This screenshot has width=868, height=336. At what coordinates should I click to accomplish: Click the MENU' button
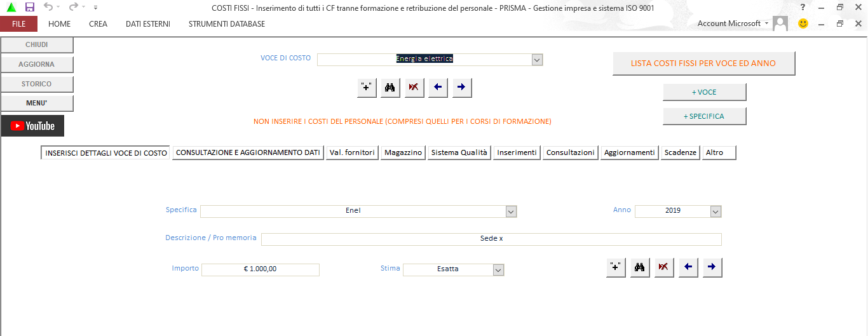click(x=37, y=103)
